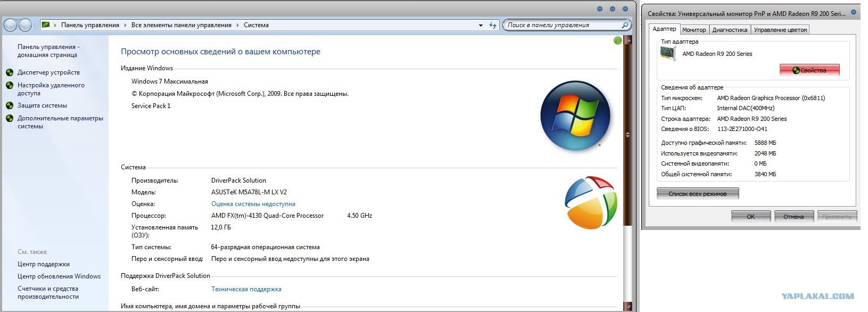This screenshot has height=312, width=868.
Task: Click the '12,0 ГБ' installed memory value
Action: pyautogui.click(x=221, y=227)
